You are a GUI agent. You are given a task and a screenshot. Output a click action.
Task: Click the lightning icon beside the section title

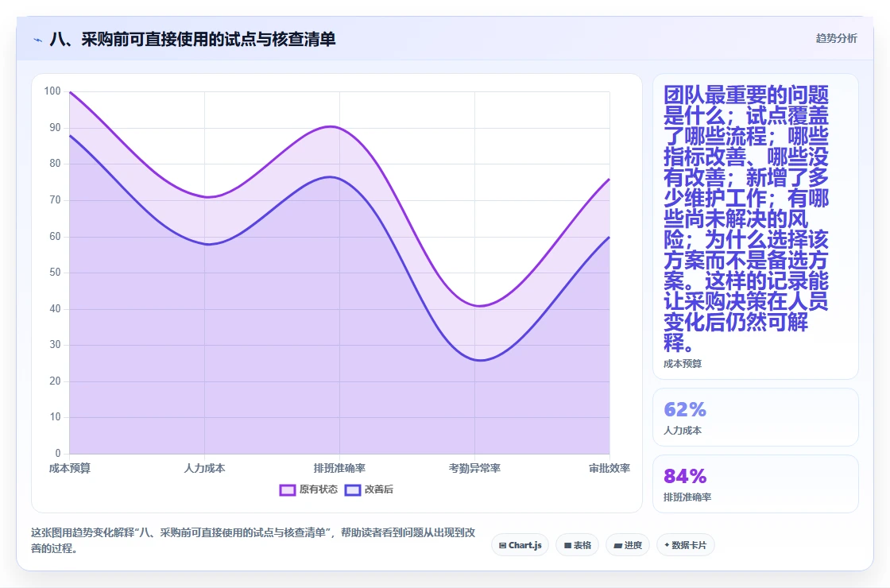(38, 40)
